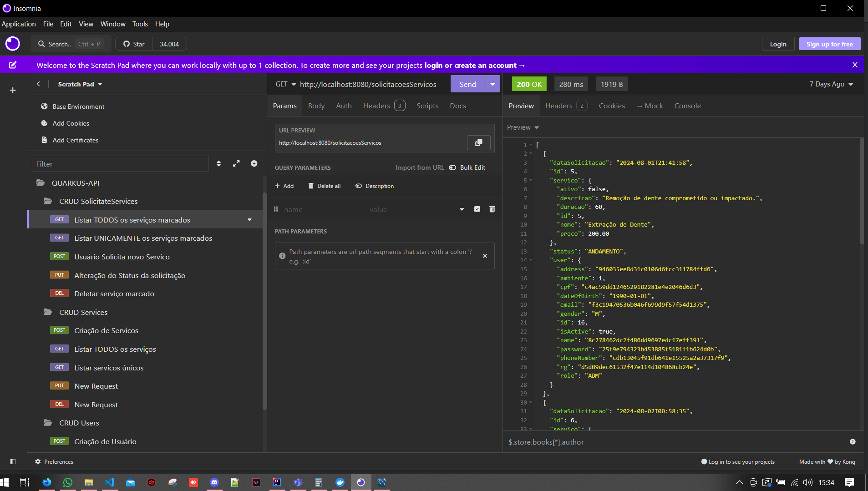Switch to the Cookies response tab
This screenshot has width=868, height=491.
point(612,106)
